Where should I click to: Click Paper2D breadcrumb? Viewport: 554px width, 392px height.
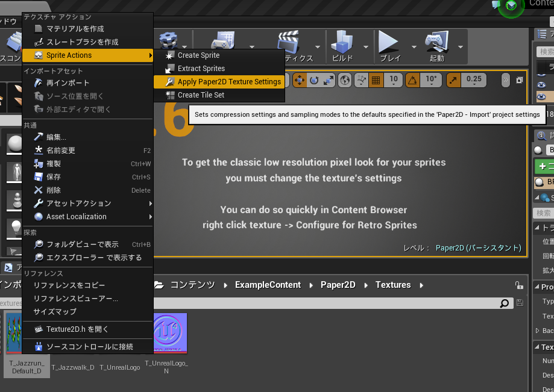click(x=338, y=285)
